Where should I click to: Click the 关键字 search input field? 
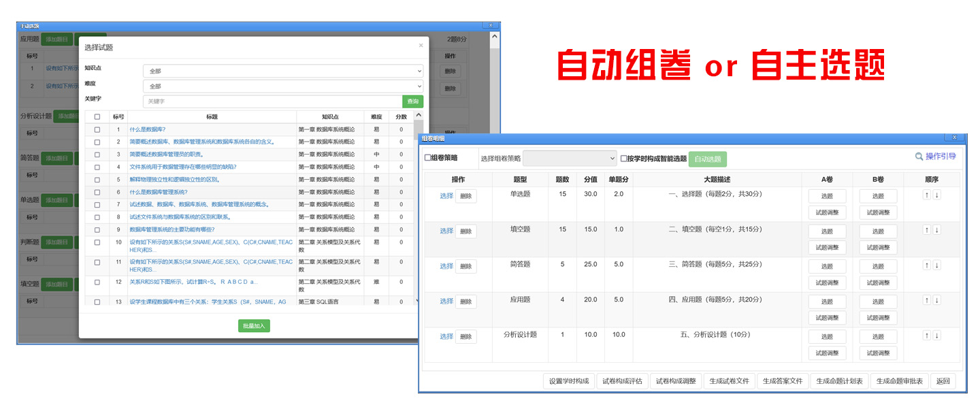[272, 101]
